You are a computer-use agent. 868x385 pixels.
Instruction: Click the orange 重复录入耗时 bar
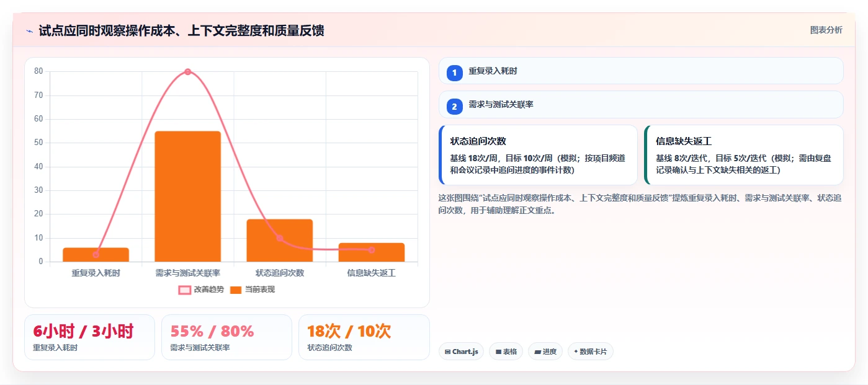point(96,255)
